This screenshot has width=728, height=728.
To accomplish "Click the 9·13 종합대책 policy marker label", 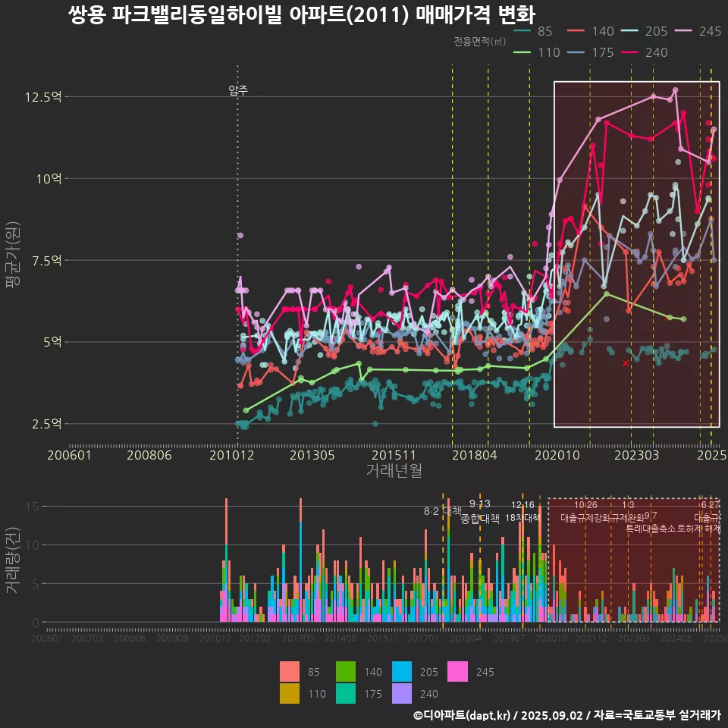I will point(479,511).
